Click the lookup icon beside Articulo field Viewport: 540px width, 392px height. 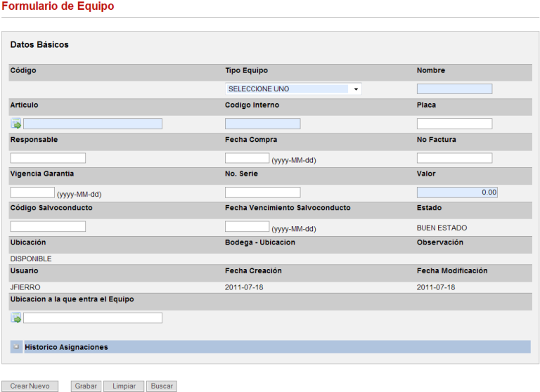(x=16, y=124)
